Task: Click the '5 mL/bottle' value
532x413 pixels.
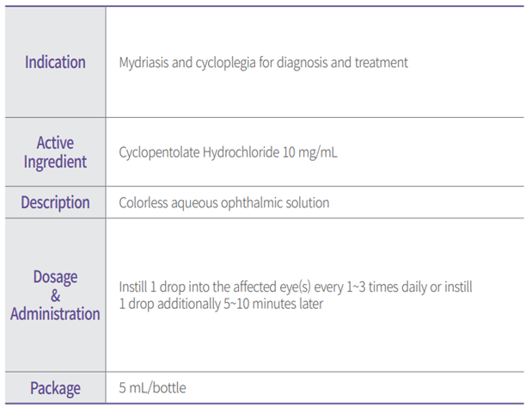Action: coord(152,388)
